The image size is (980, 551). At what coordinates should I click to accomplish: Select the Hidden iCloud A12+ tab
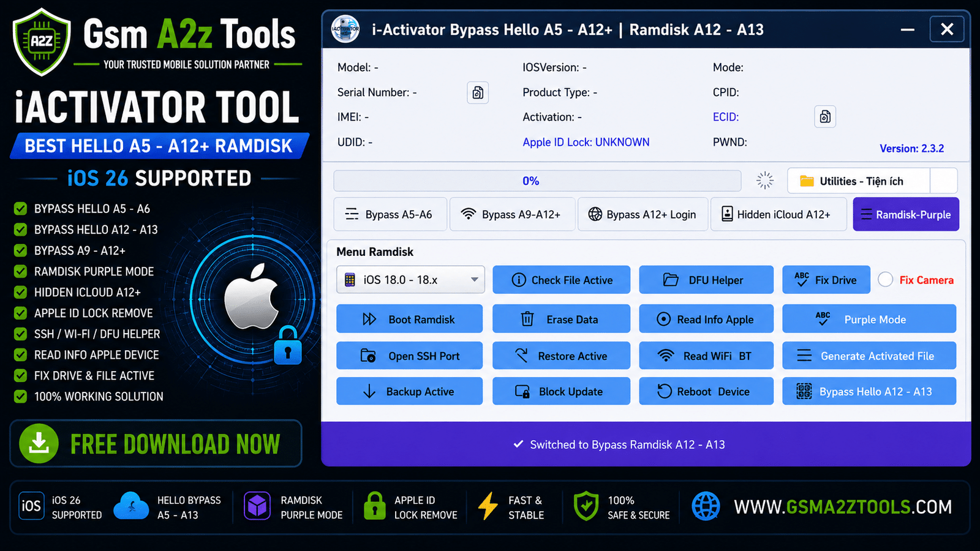click(x=778, y=214)
